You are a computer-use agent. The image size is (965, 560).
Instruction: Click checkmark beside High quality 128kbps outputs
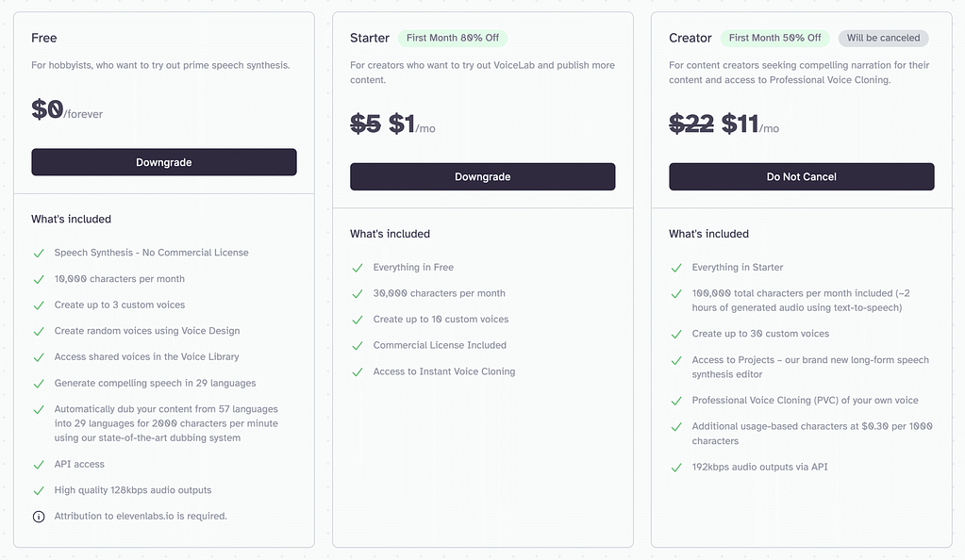click(x=39, y=491)
